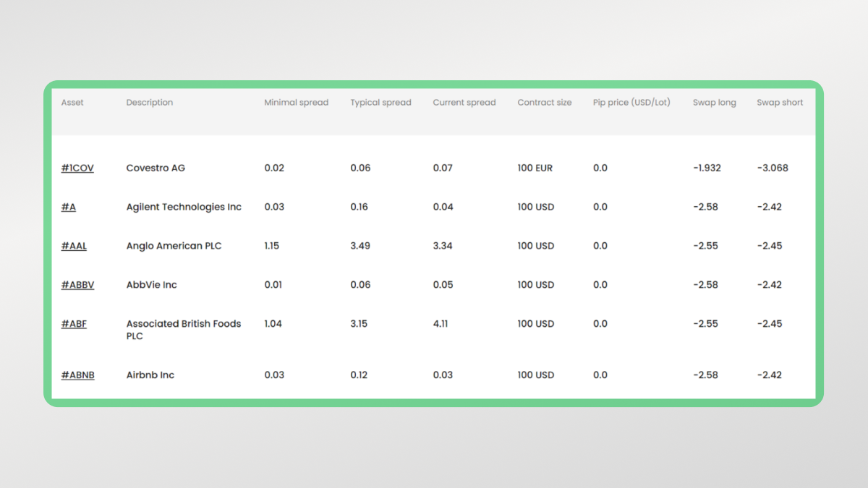Click Associated British Foods' current spread 4.11
The image size is (868, 488).
(441, 324)
